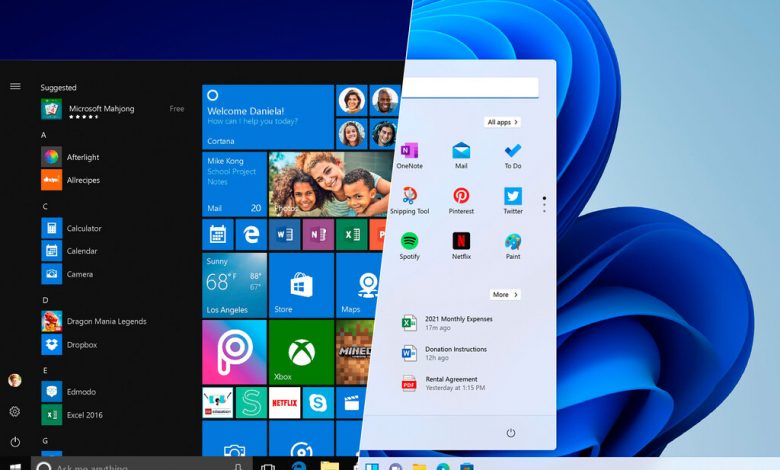Viewport: 780px width, 470px height.
Task: Launch Excel 2016 from the app list
Action: tap(72, 414)
